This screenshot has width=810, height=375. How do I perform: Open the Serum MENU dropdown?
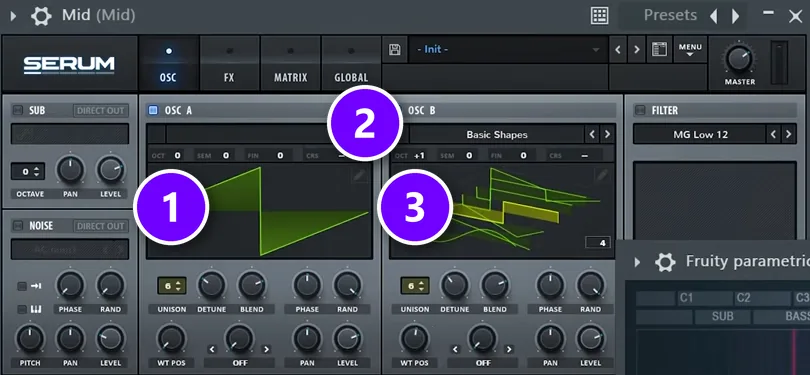coord(690,50)
